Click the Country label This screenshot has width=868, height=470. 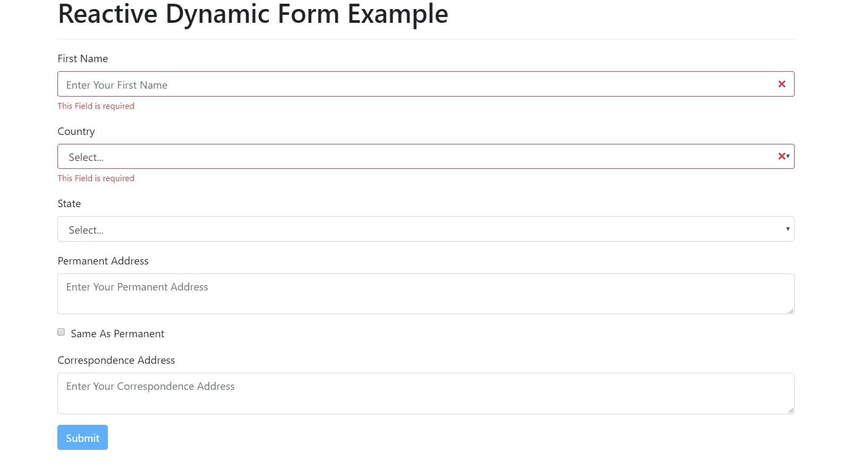[x=76, y=131]
